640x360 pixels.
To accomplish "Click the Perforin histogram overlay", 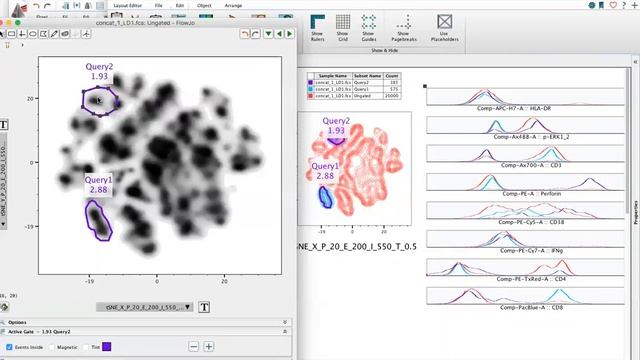I will tap(525, 182).
